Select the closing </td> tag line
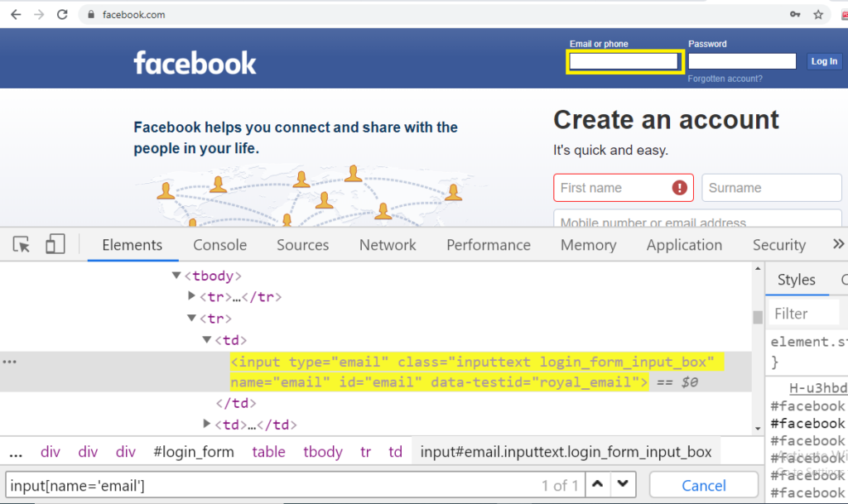 [236, 403]
